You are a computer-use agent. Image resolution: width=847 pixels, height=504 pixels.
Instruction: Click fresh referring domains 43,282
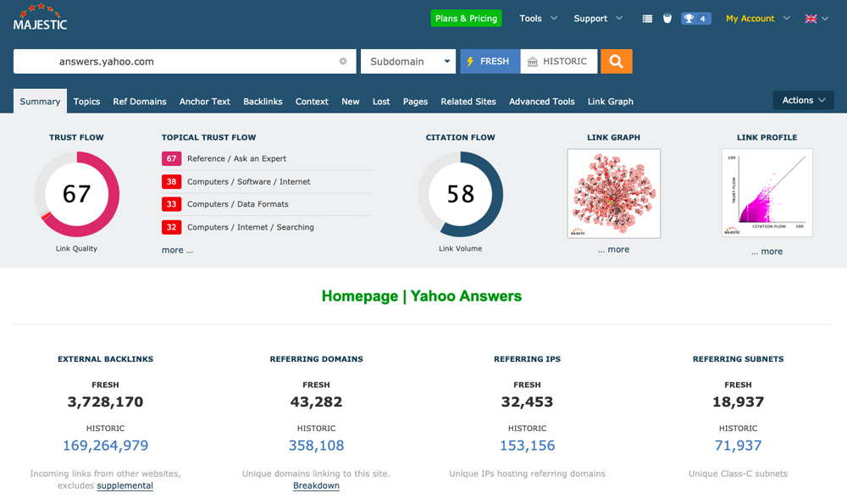pos(316,402)
